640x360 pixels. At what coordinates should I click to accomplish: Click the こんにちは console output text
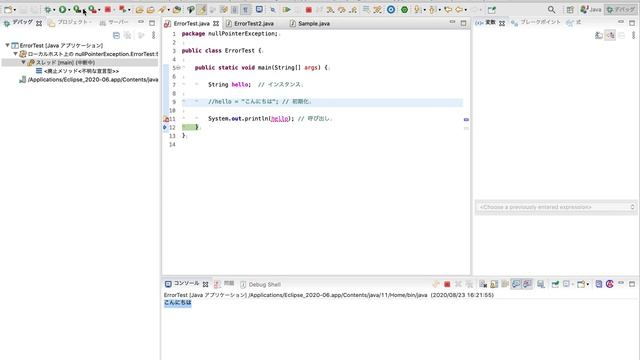178,303
